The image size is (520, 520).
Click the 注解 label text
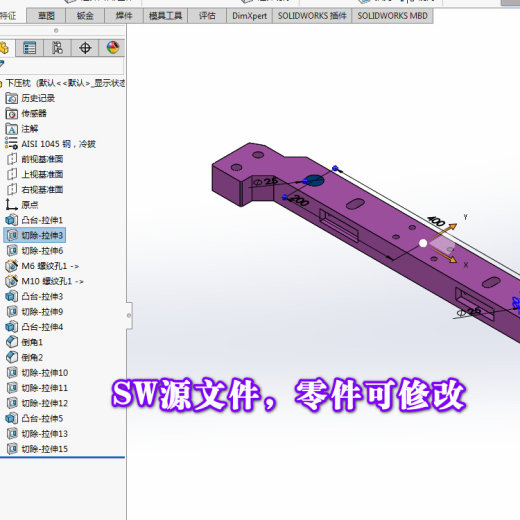point(30,129)
